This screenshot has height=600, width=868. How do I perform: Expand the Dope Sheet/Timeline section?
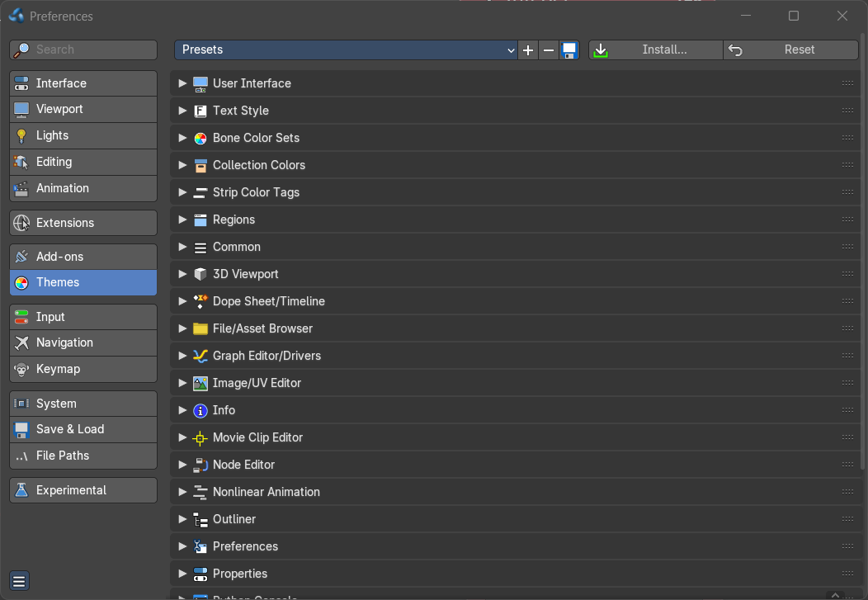pyautogui.click(x=182, y=300)
